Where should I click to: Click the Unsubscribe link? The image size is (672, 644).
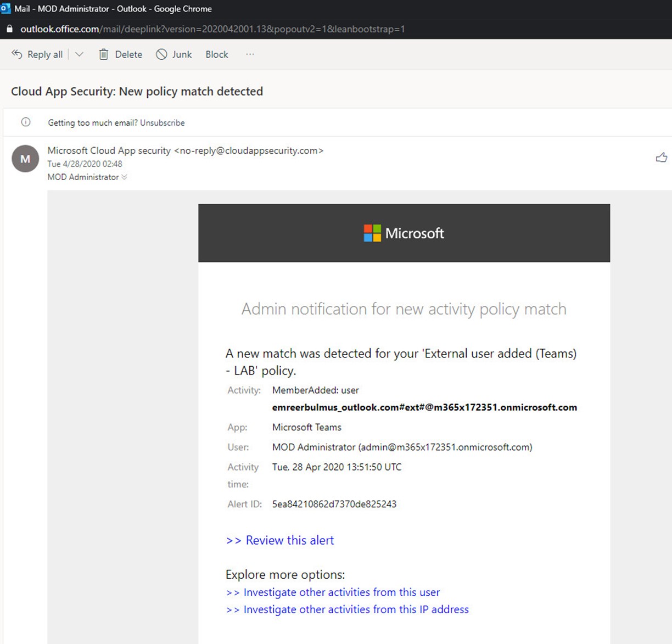[163, 123]
